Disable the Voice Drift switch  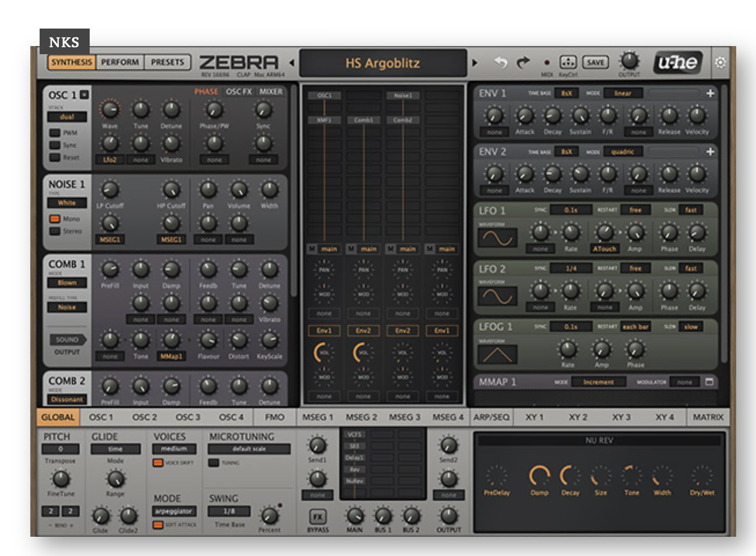pos(158,463)
